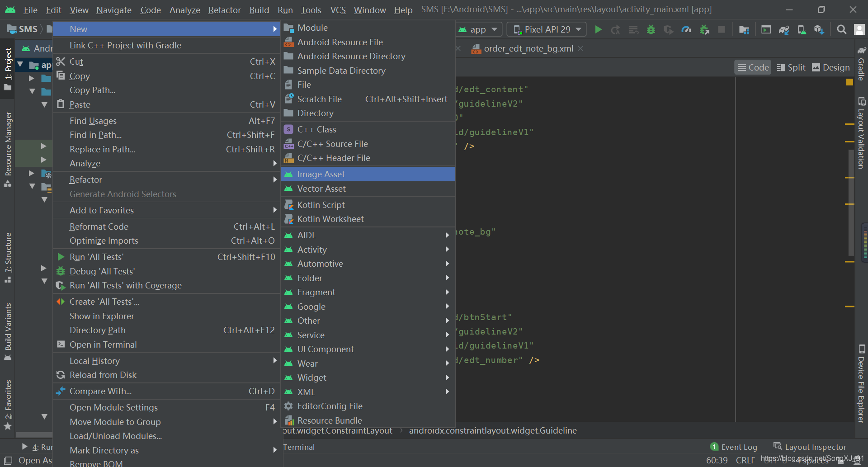The image size is (868, 467).
Task: Expand the Fragment submenu
Action: [368, 292]
